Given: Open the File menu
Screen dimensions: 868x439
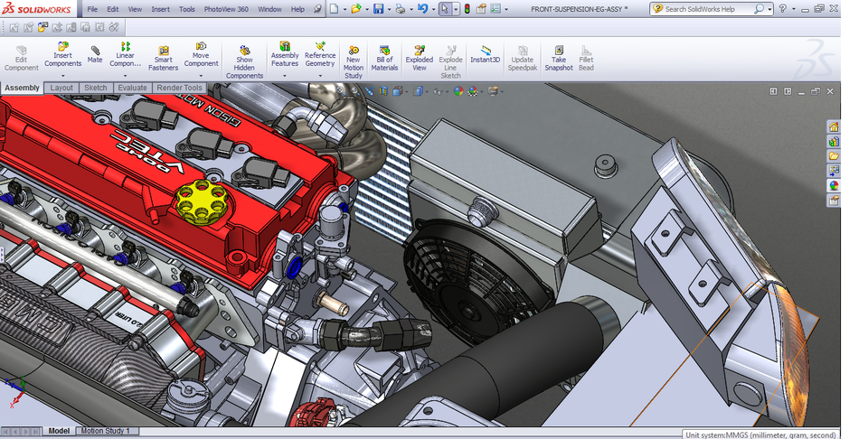Looking at the screenshot, I should (x=92, y=9).
